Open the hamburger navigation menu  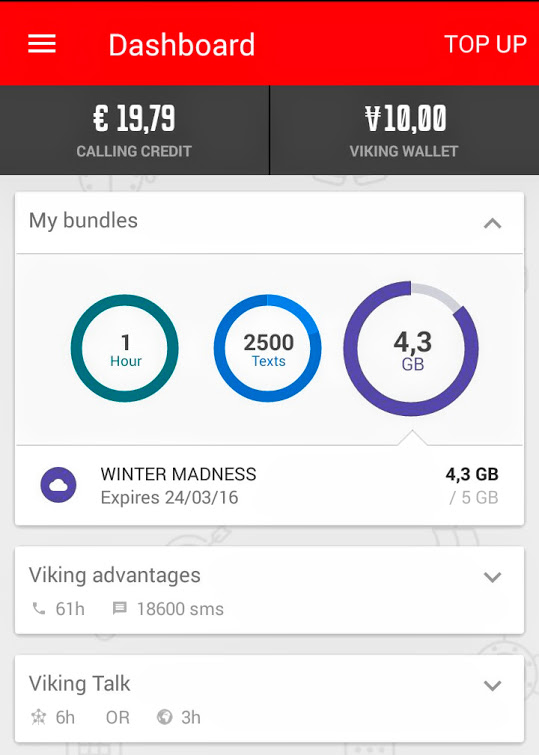click(42, 44)
